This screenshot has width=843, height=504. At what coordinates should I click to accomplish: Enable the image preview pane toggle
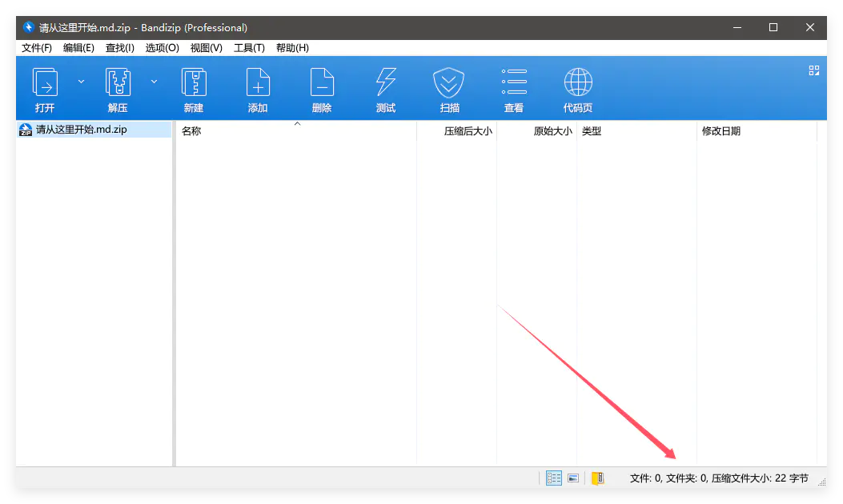coord(573,477)
